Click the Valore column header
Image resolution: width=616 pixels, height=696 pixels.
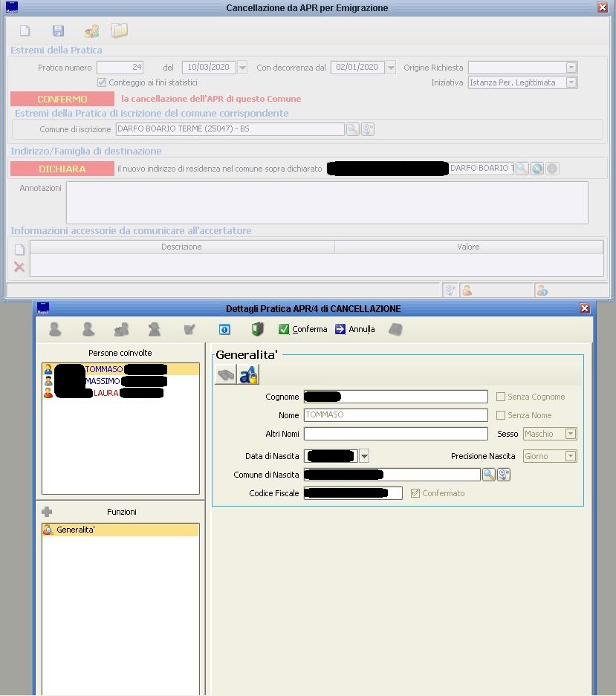[x=469, y=247]
